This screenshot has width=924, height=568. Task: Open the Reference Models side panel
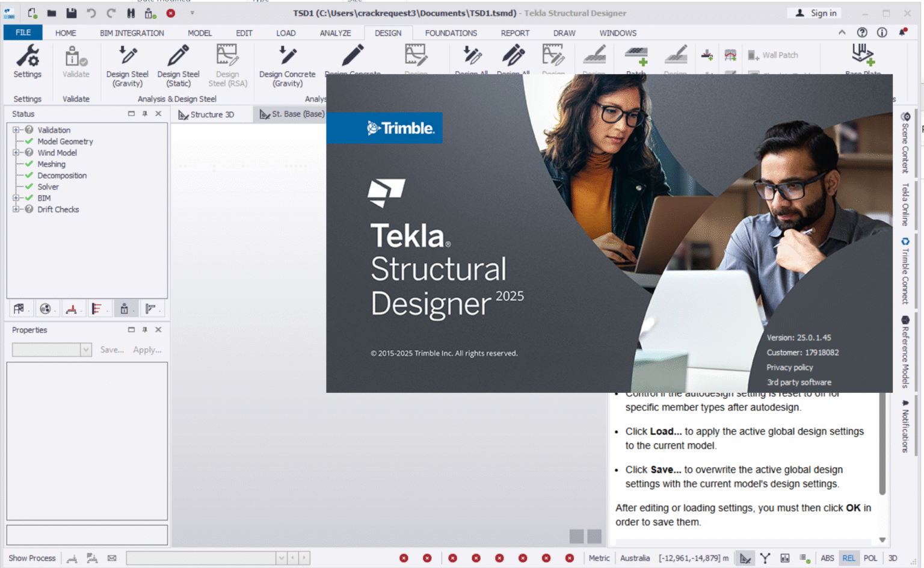(x=905, y=351)
